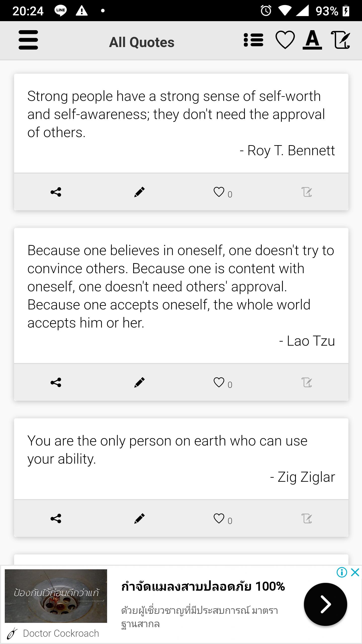
Task: Show favorites via header heart icon
Action: coord(285,40)
